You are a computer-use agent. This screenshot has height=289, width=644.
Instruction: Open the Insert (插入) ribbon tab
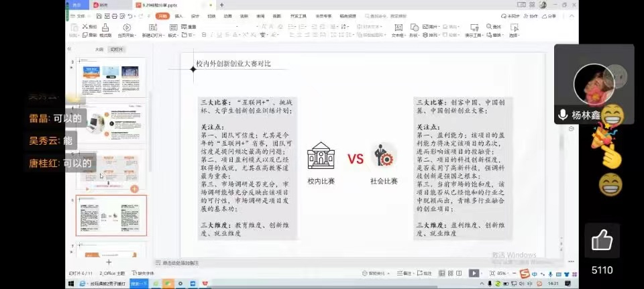pyautogui.click(x=178, y=15)
